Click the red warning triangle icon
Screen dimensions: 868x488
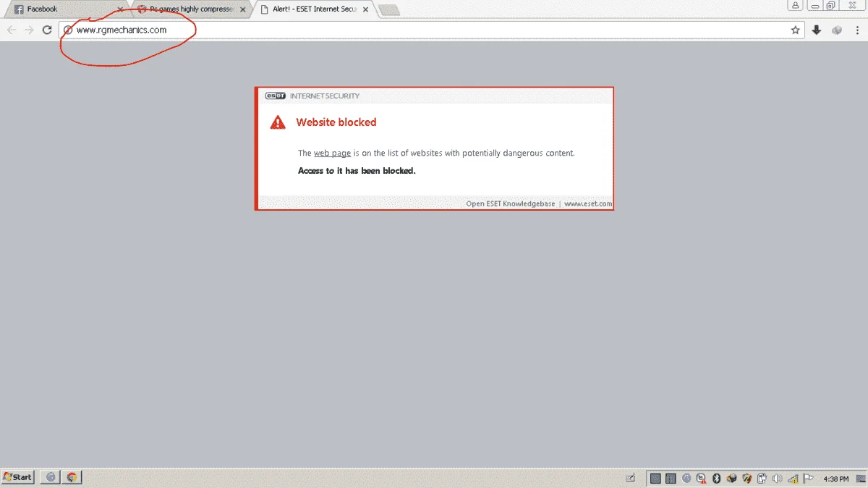(x=278, y=122)
